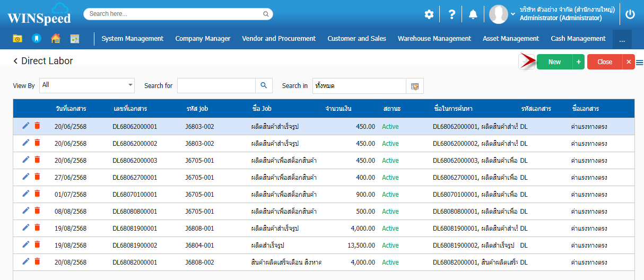This screenshot has width=644, height=280.
Task: Go back using the Direct Labor arrow
Action: [15, 62]
